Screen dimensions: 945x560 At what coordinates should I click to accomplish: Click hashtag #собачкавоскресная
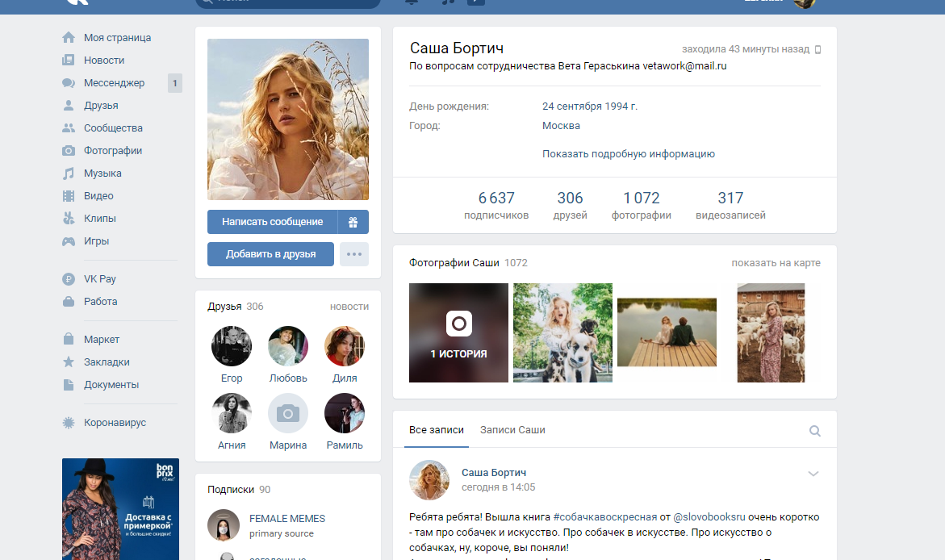tap(605, 516)
